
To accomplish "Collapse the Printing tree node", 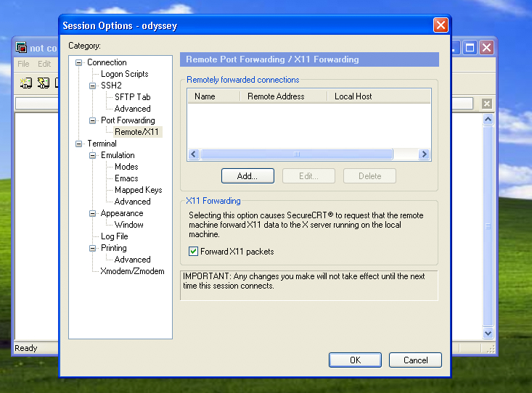I will (x=92, y=249).
